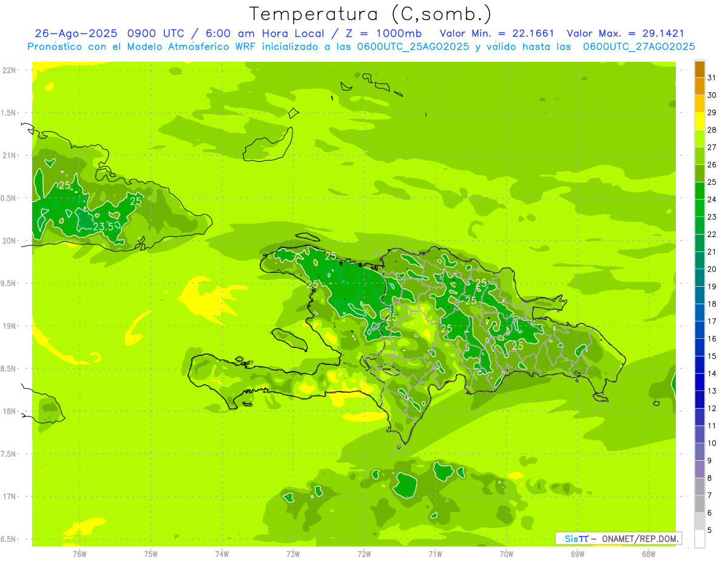Viewport: 728px width, 562px height.
Task: Click the SisTT – ONAMET/REP.DOM. logo box
Action: point(618,538)
